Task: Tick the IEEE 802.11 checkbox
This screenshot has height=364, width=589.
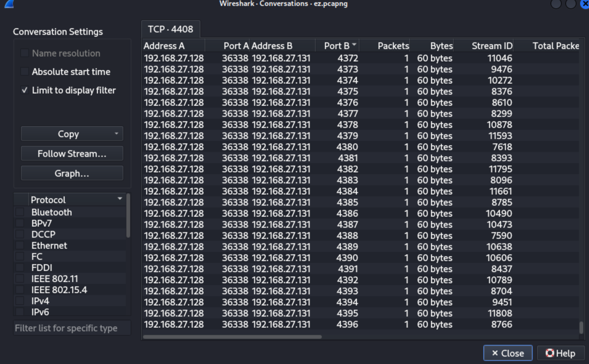Action: coord(20,279)
